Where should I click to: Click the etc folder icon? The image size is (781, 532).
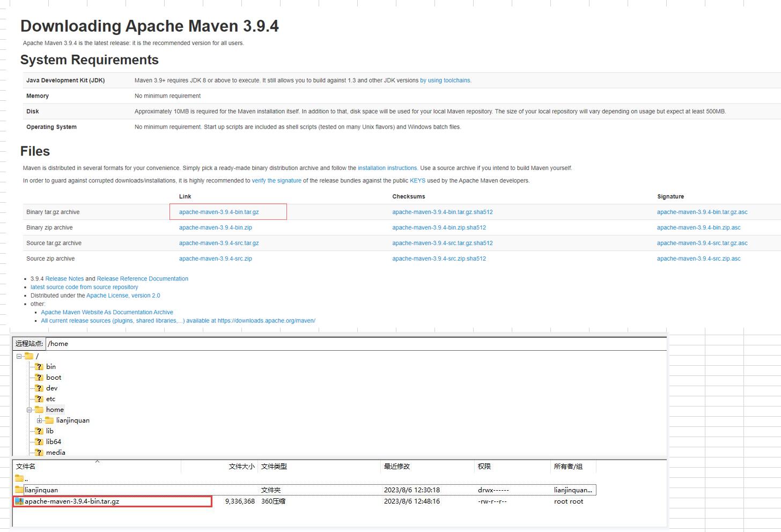39,399
